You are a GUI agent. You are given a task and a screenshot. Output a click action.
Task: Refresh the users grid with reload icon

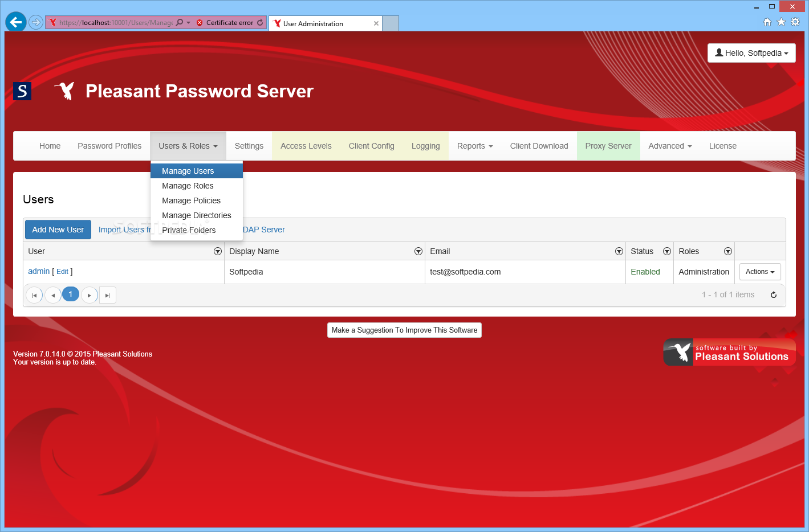tap(774, 295)
